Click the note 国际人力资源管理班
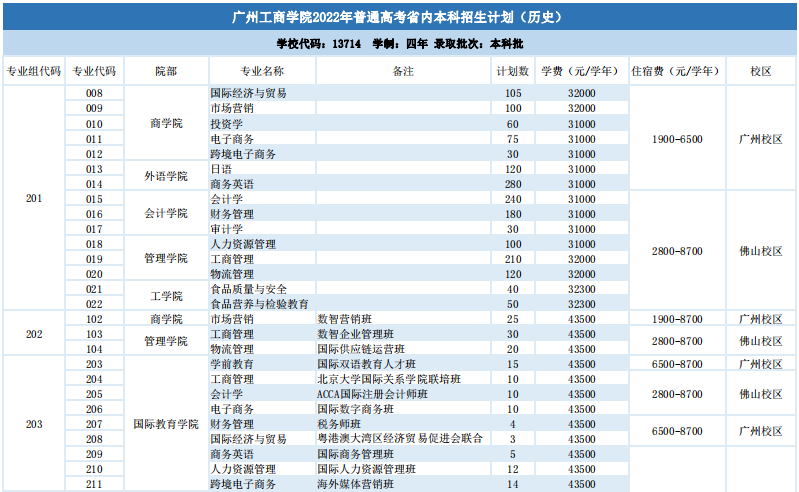The width and height of the screenshot is (799, 492). [x=366, y=469]
